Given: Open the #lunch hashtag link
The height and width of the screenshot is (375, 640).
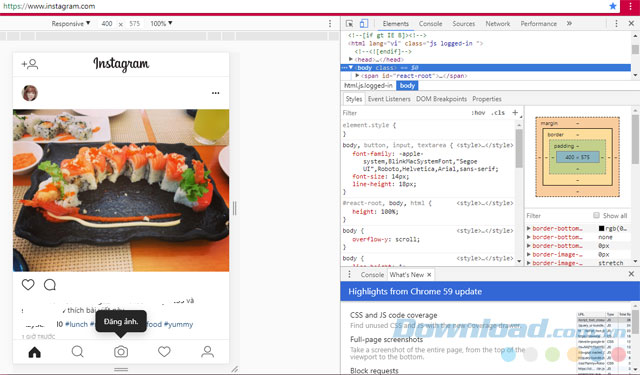Looking at the screenshot, I should [x=76, y=324].
